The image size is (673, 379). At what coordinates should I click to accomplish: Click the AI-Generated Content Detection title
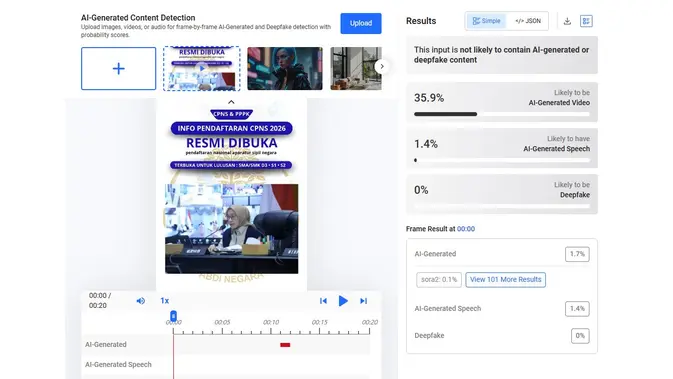click(x=138, y=18)
